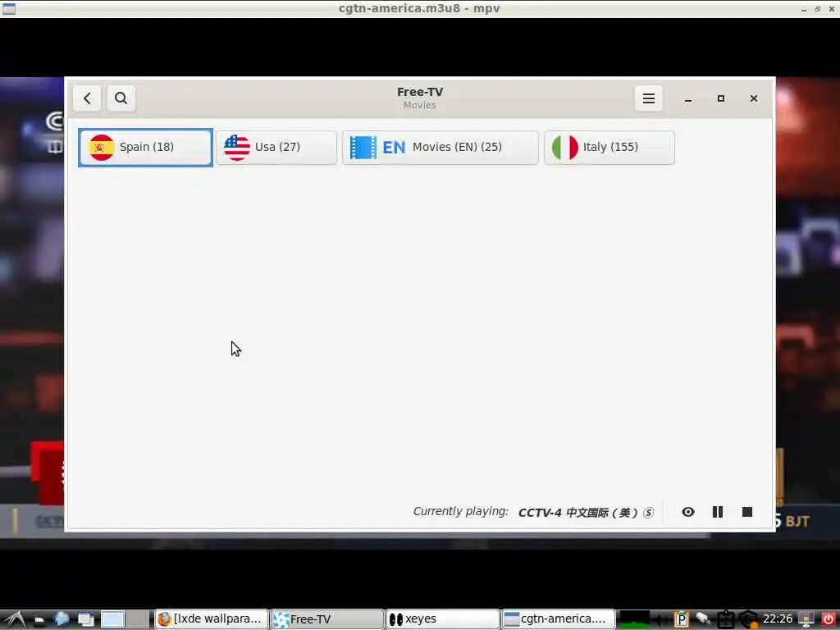Screen dimensions: 840x630
Task: Close the mpv window from title bar
Action: (832, 9)
